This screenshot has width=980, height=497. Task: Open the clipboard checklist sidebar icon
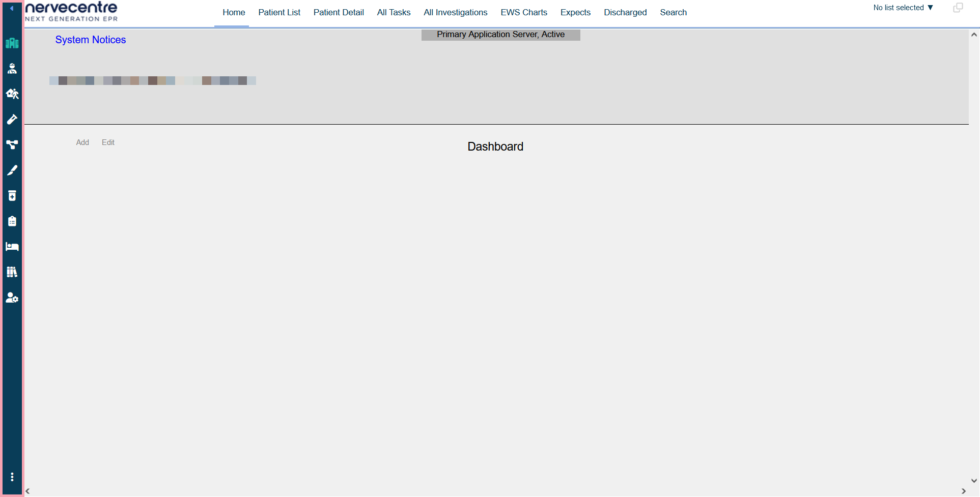click(12, 221)
